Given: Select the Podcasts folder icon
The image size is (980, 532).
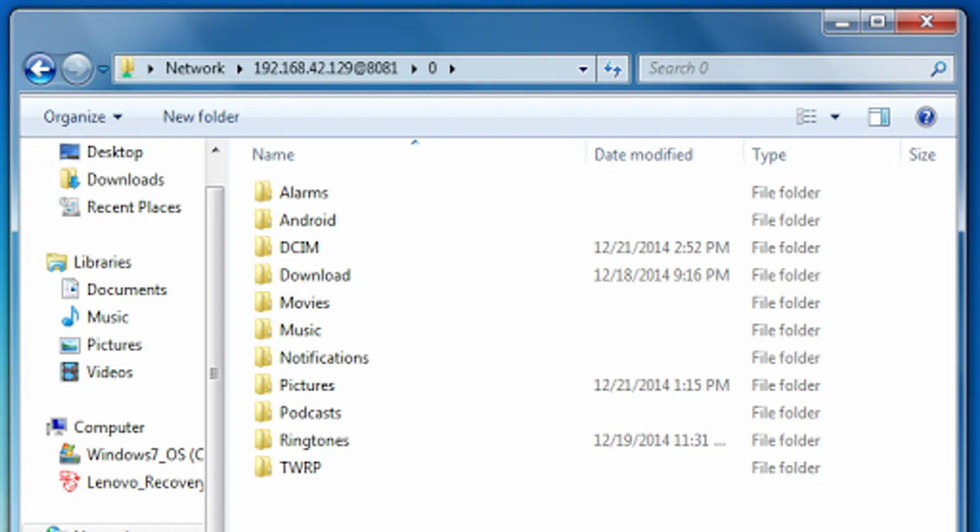Looking at the screenshot, I should coord(263,413).
